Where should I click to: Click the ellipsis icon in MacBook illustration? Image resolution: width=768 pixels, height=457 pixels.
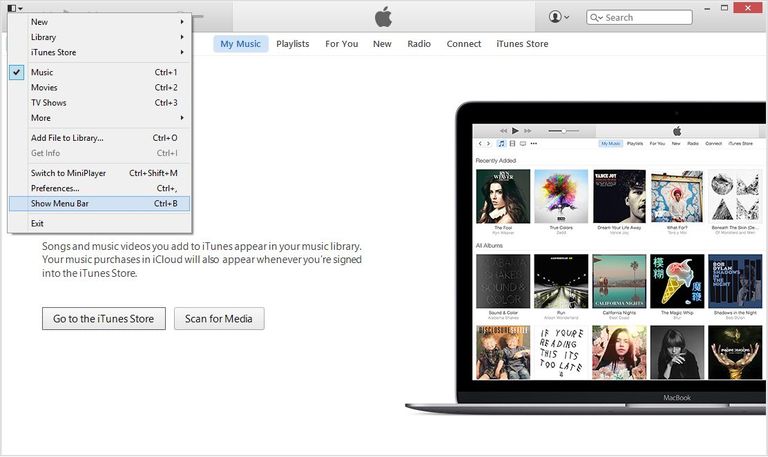click(534, 144)
